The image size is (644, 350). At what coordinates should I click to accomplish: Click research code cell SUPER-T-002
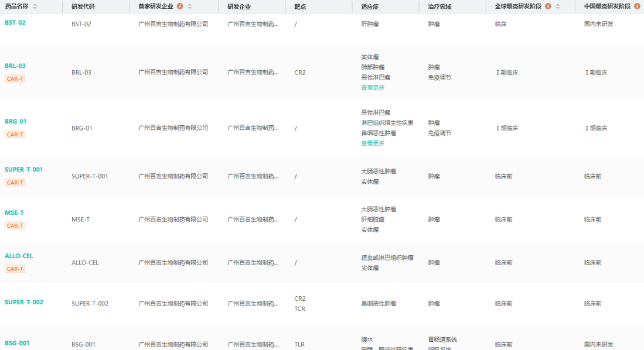click(90, 304)
